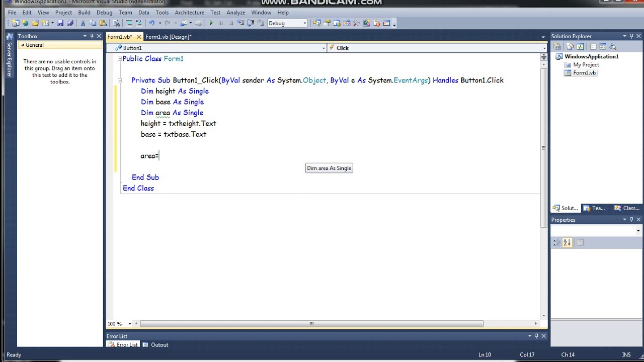Select My Project in Solution Explorer
The width and height of the screenshot is (644, 362).
tap(586, 65)
